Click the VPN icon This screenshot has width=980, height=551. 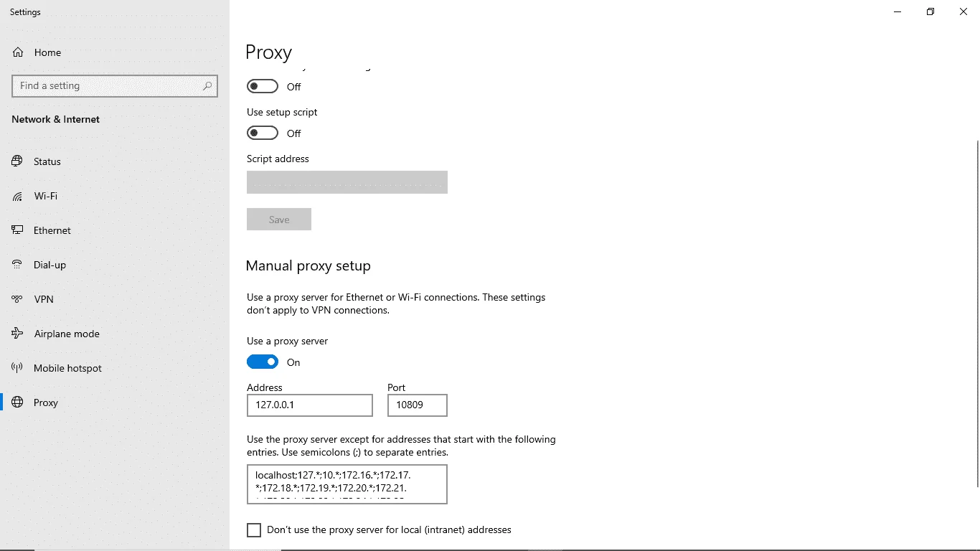tap(17, 299)
